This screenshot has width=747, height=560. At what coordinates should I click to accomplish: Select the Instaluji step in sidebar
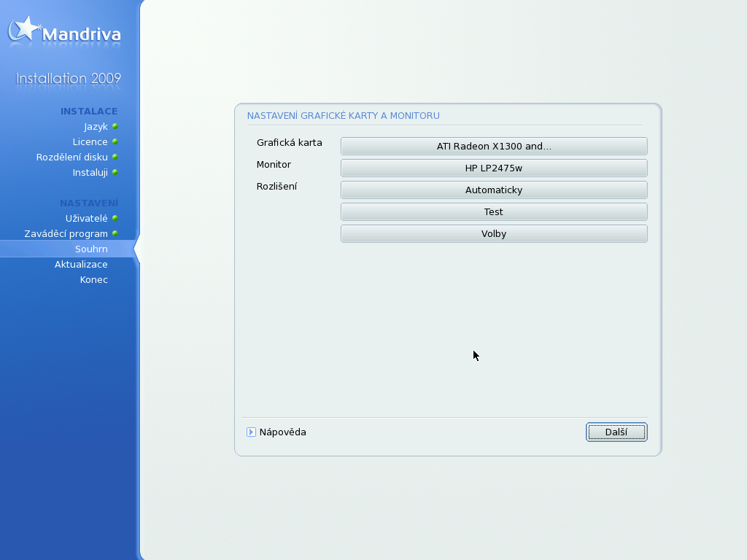point(90,172)
